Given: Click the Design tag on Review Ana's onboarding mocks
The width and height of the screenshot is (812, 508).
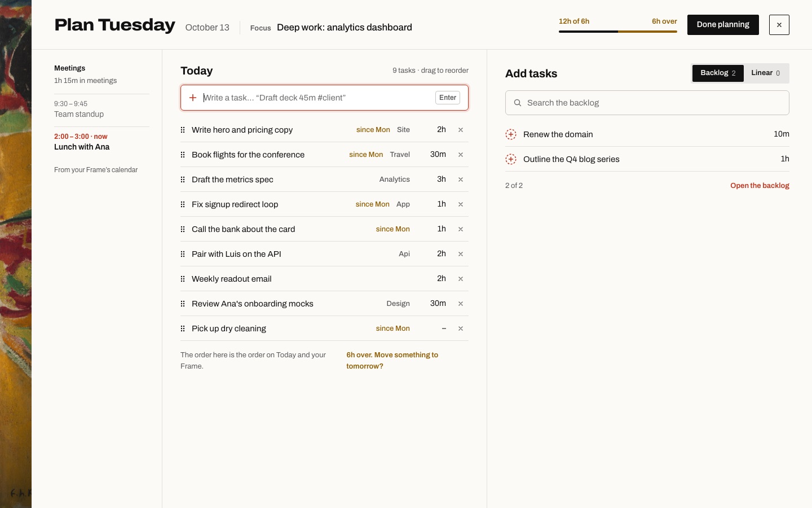Looking at the screenshot, I should click(398, 304).
